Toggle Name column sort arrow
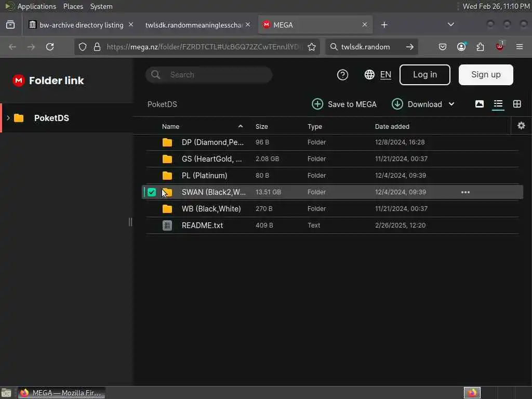Image resolution: width=532 pixels, height=399 pixels. (240, 126)
